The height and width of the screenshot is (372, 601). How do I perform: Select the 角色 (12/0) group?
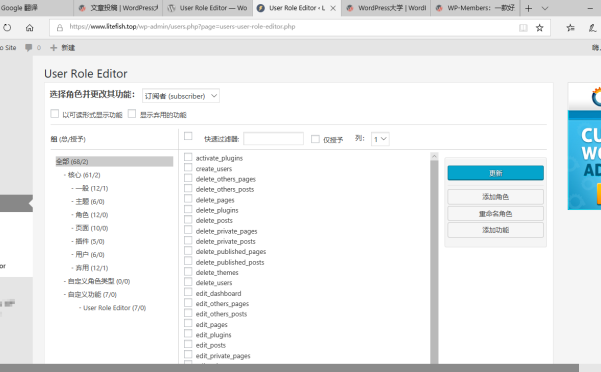[x=92, y=215]
